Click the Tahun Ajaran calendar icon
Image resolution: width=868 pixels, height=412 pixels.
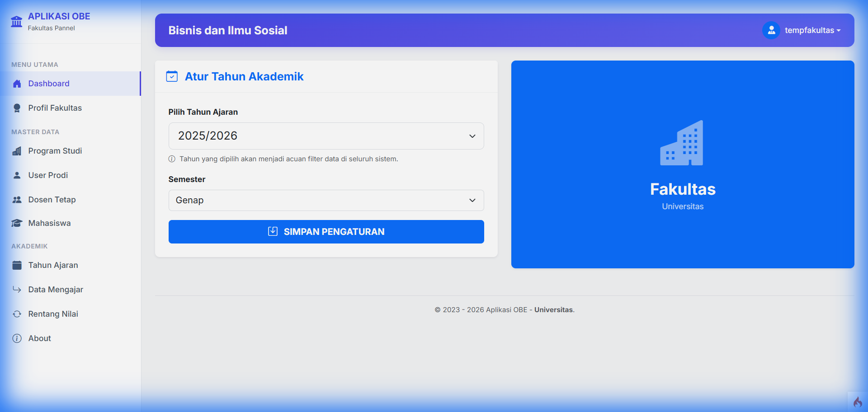(x=17, y=265)
